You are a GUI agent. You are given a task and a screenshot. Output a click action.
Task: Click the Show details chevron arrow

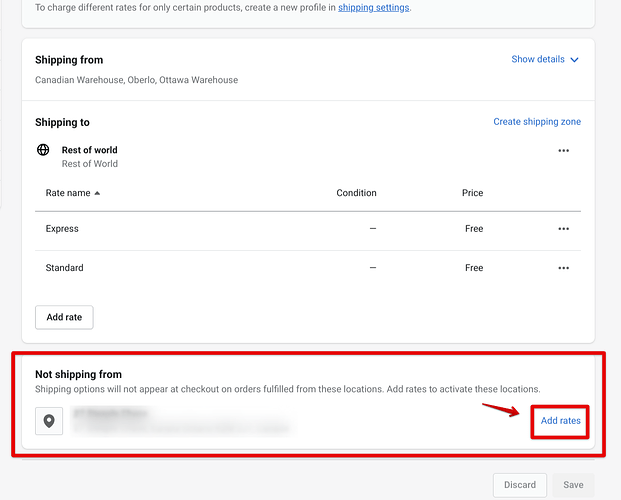click(574, 60)
